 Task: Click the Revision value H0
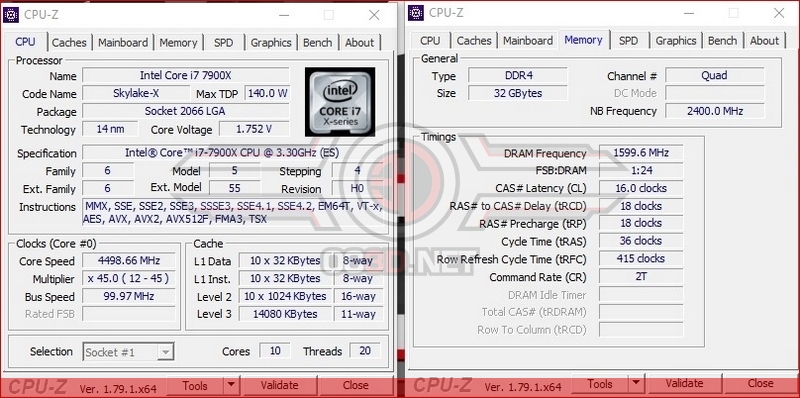(358, 188)
